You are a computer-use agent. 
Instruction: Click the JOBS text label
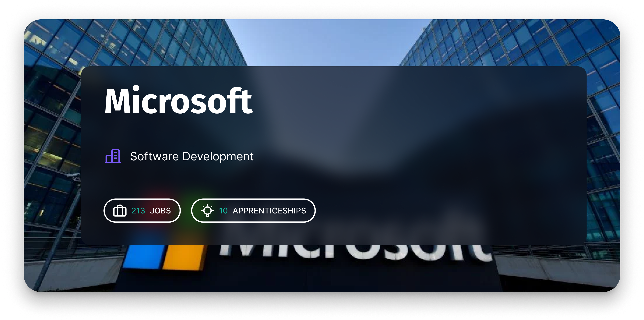160,211
